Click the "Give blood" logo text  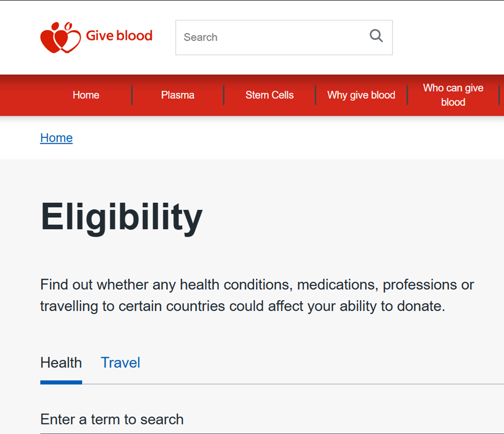119,36
